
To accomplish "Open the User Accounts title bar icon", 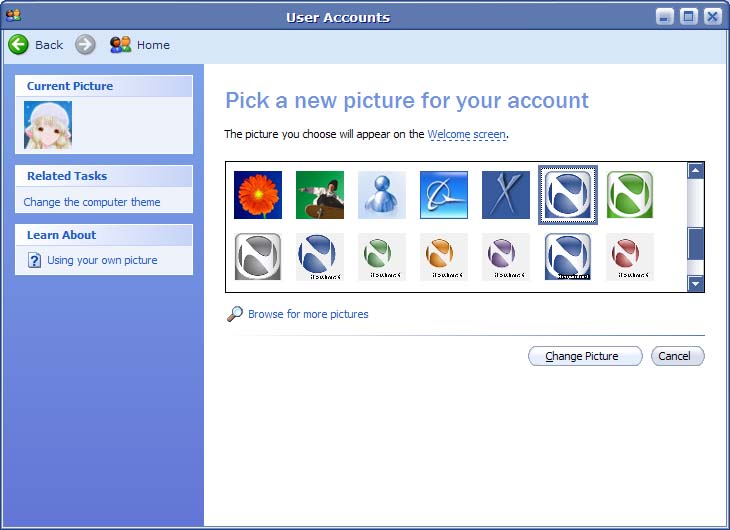I will point(14,15).
